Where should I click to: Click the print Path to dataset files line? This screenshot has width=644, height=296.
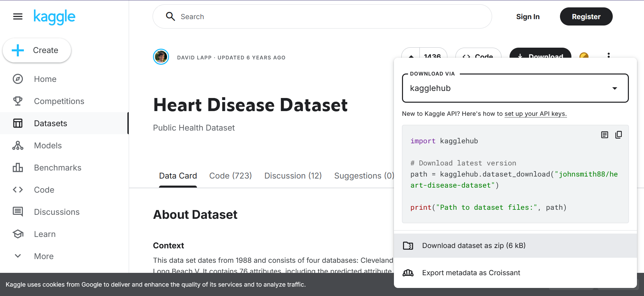pos(488,207)
